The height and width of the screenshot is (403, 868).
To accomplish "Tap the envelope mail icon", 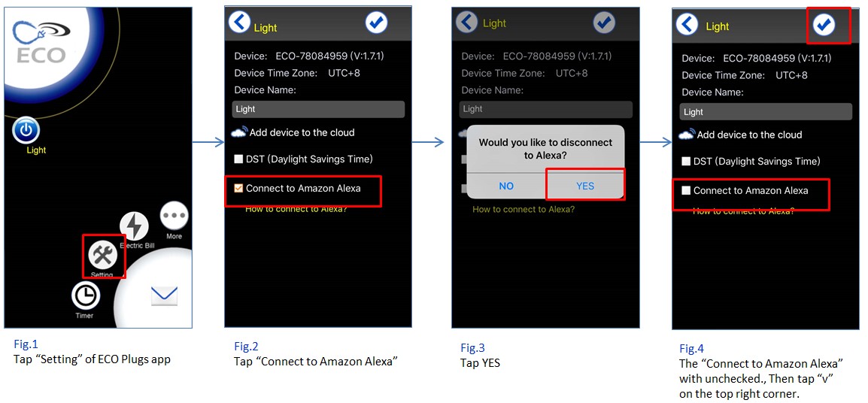I will [165, 296].
